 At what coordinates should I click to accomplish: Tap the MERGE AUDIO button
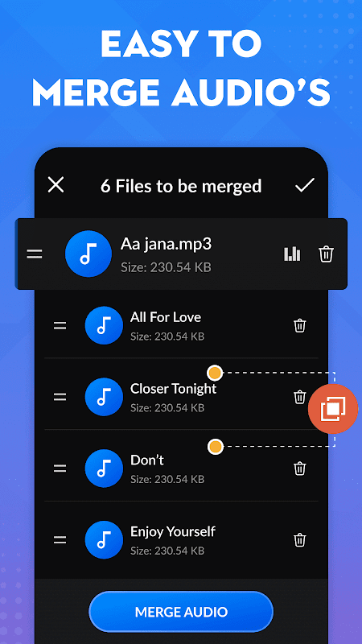[181, 612]
